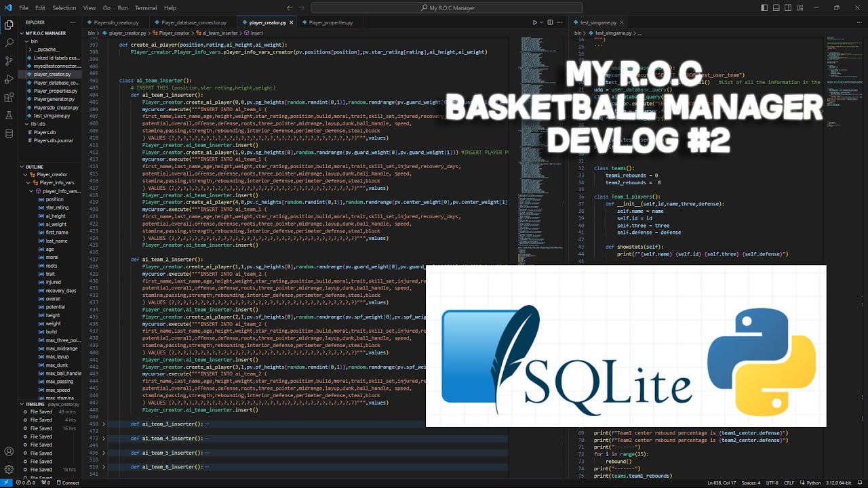Screen dimensions: 868x488
Task: Unfold ai_team_3_inserter at line 450
Action: pyautogui.click(x=104, y=424)
